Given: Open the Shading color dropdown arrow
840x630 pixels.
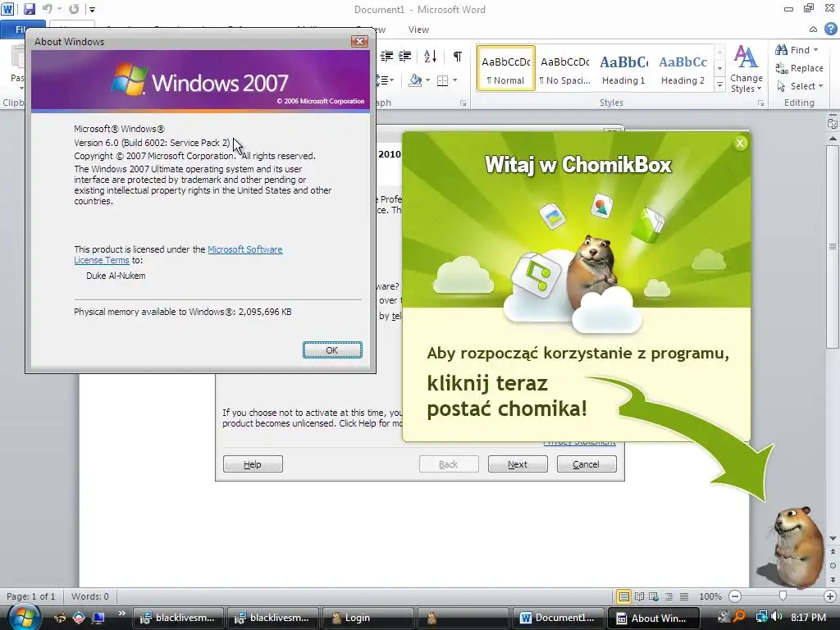Looking at the screenshot, I should 427,80.
